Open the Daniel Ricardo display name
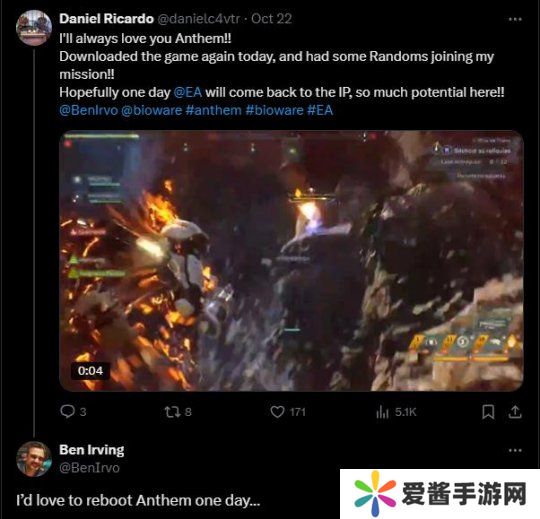 point(106,19)
